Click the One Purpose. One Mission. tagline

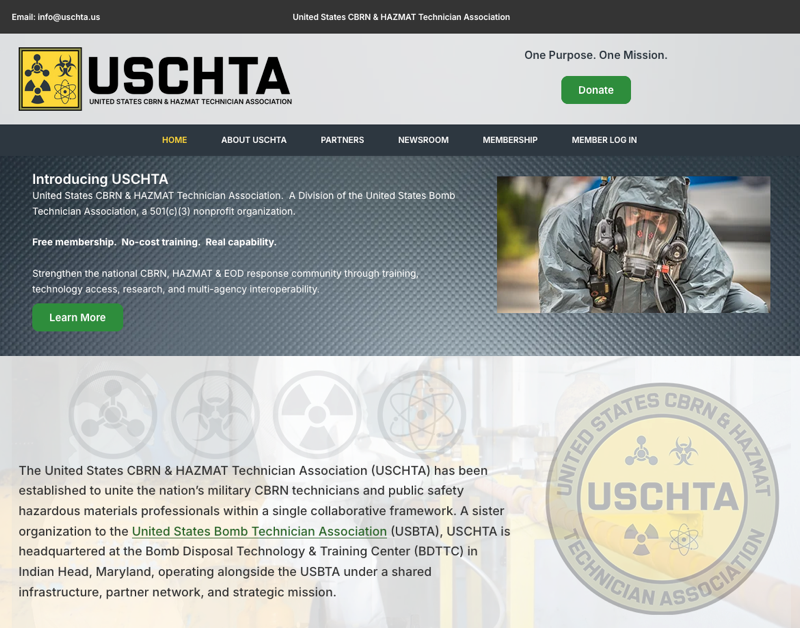[x=595, y=55]
